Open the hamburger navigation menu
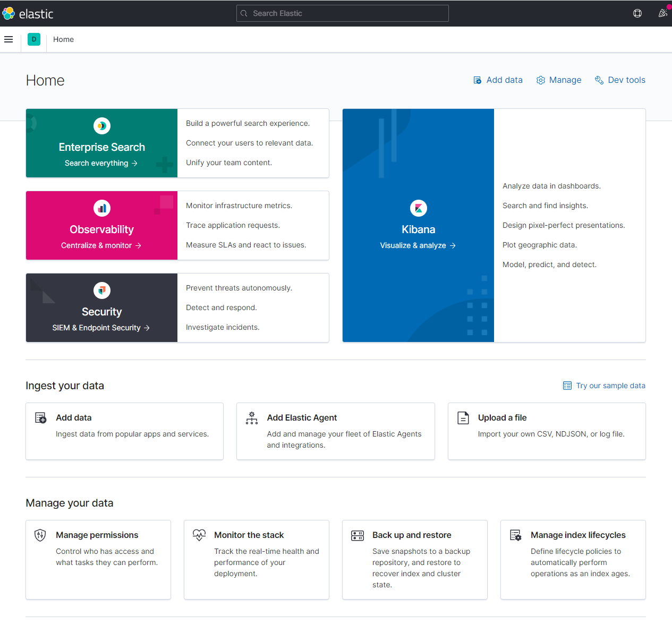Viewport: 672px width, 633px height. 8,39
